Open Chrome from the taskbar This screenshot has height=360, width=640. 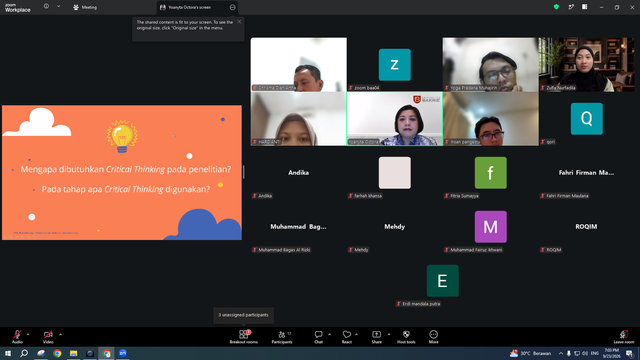click(57, 353)
